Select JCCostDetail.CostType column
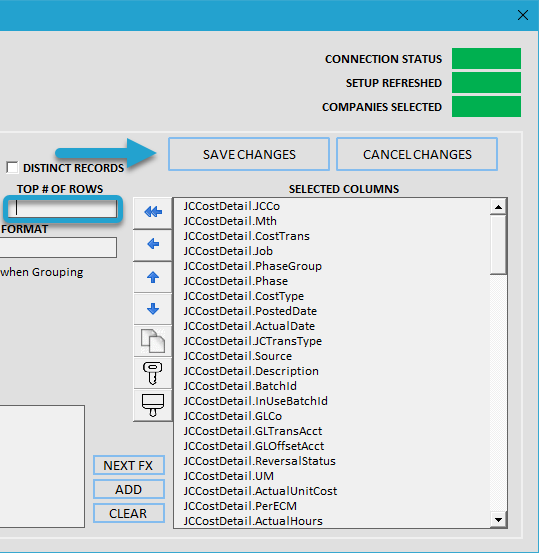The width and height of the screenshot is (539, 553). [x=244, y=296]
